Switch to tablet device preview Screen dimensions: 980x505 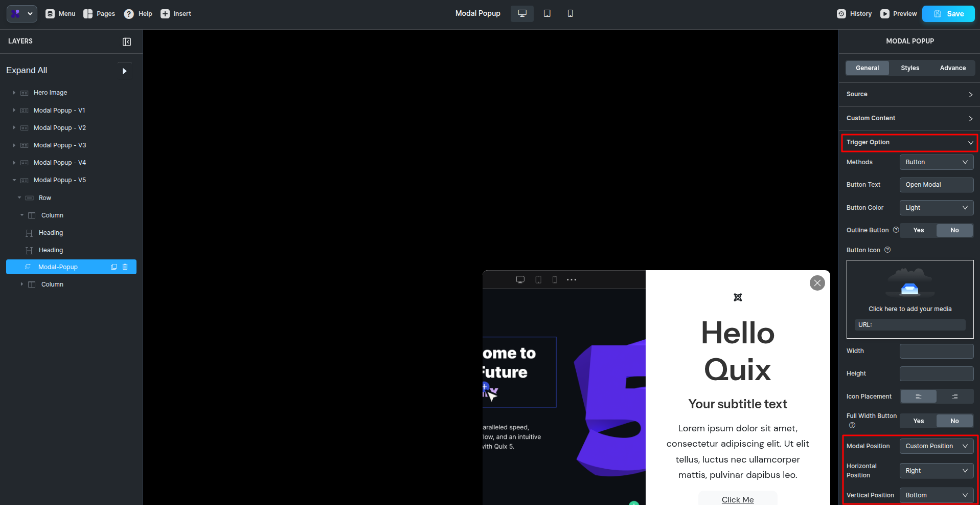pyautogui.click(x=546, y=14)
